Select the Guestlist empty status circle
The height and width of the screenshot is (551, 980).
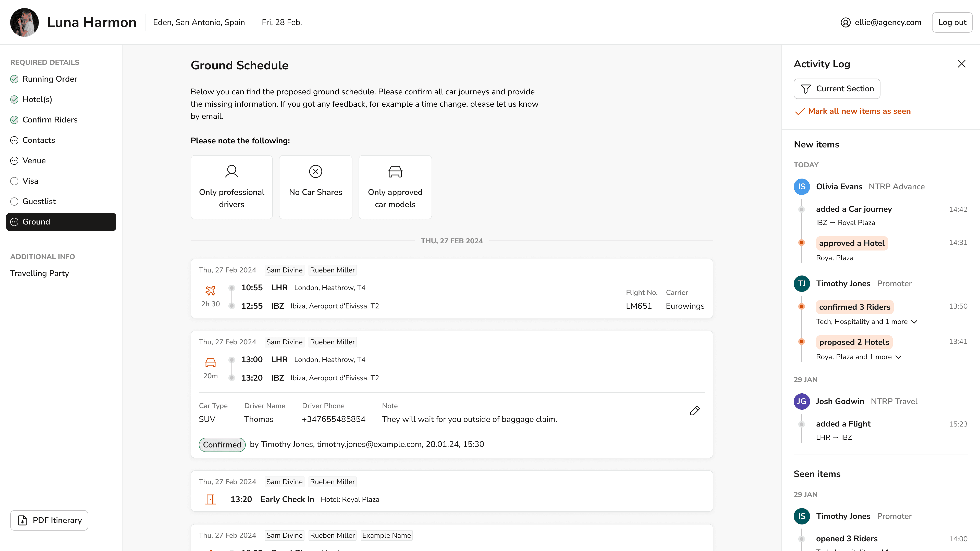pos(15,202)
